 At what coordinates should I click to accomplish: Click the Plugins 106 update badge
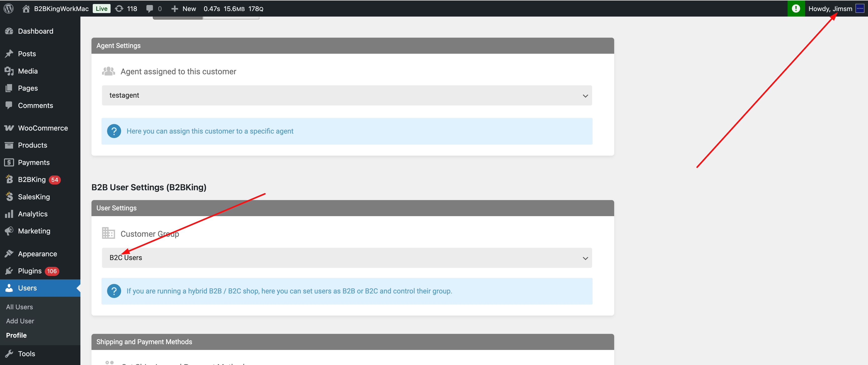(52, 271)
